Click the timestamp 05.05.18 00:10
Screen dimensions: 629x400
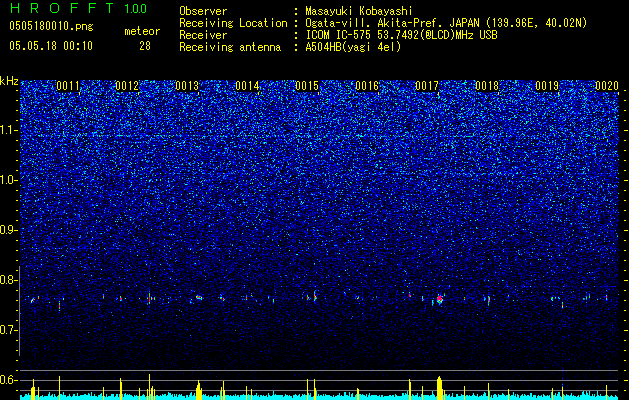coord(51,46)
